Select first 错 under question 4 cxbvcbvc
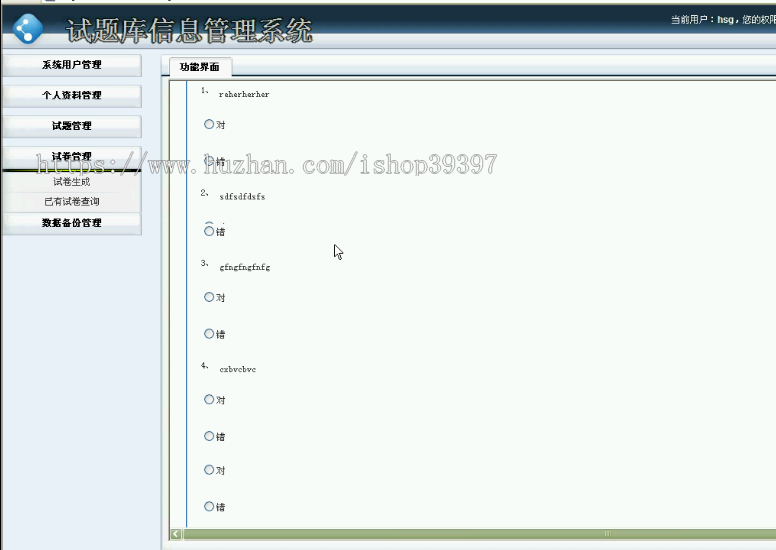This screenshot has width=776, height=550. (x=209, y=436)
